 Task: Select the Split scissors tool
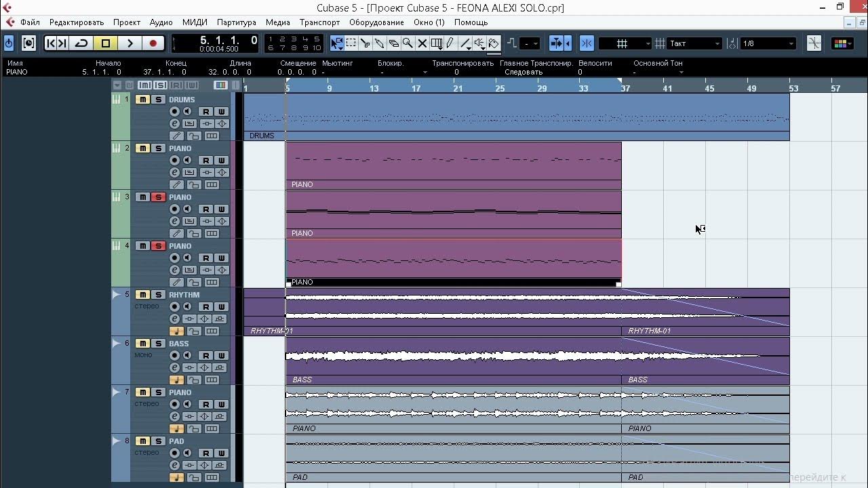click(x=366, y=43)
